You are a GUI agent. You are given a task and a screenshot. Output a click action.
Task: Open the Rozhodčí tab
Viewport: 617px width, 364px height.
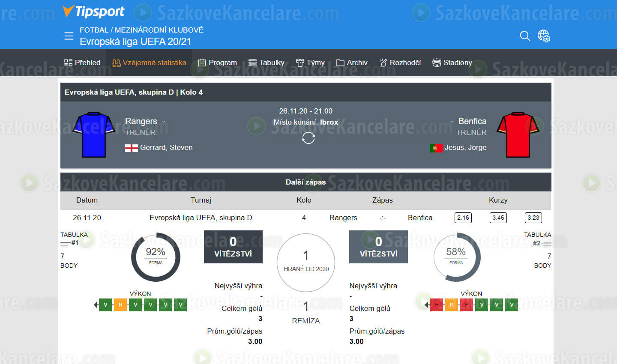click(x=400, y=63)
